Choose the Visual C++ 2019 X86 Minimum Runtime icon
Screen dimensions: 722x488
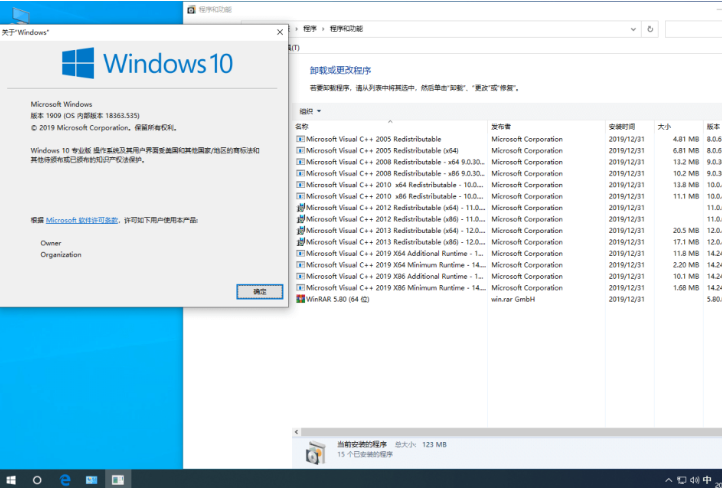click(300, 288)
